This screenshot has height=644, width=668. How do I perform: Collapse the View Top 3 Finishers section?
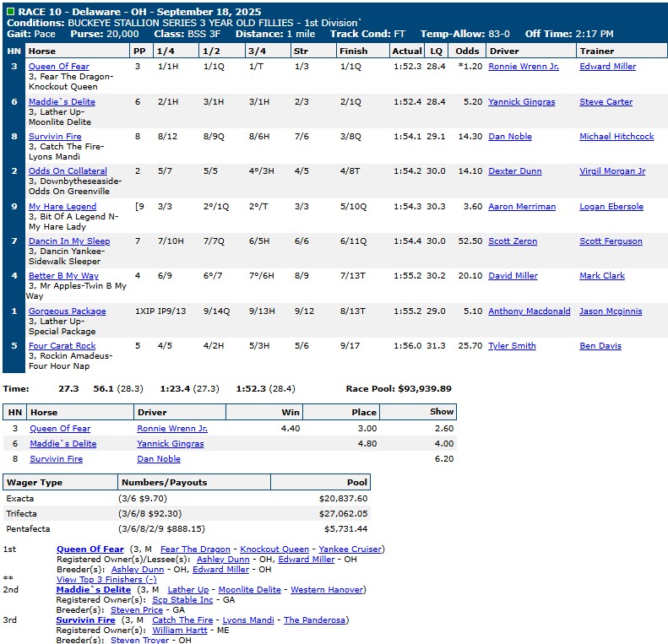tap(106, 579)
